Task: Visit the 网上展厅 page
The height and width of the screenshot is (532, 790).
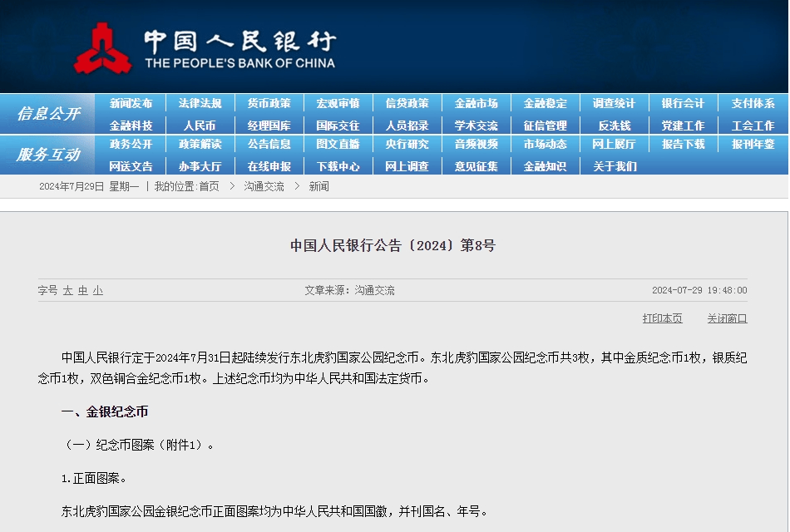Action: [x=615, y=144]
